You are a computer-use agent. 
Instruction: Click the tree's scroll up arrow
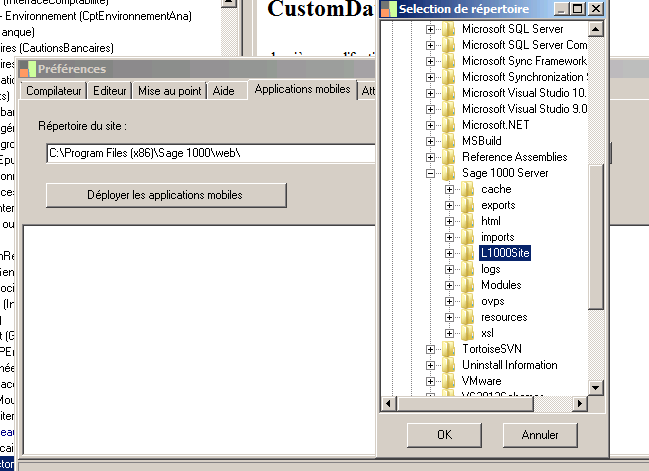[x=596, y=29]
